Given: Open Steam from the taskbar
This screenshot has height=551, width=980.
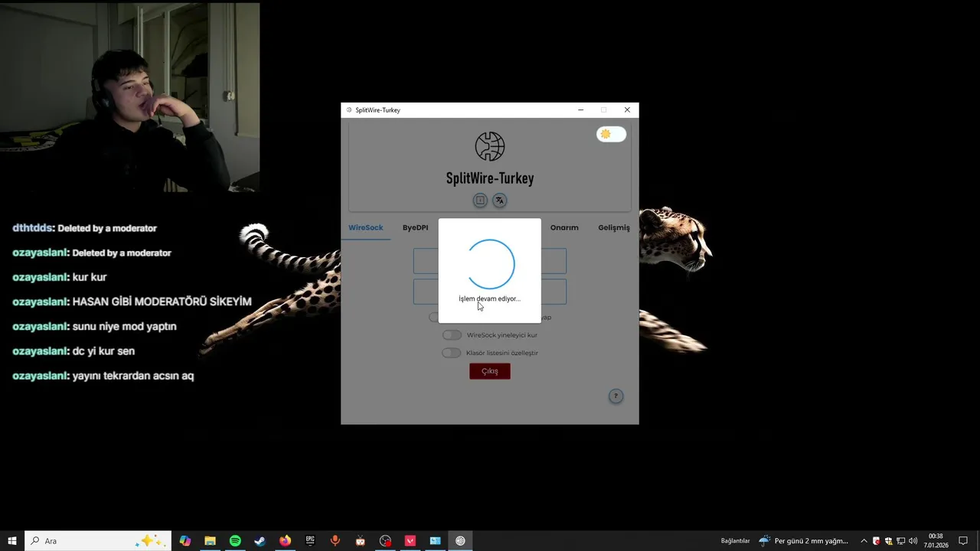Looking at the screenshot, I should point(260,541).
